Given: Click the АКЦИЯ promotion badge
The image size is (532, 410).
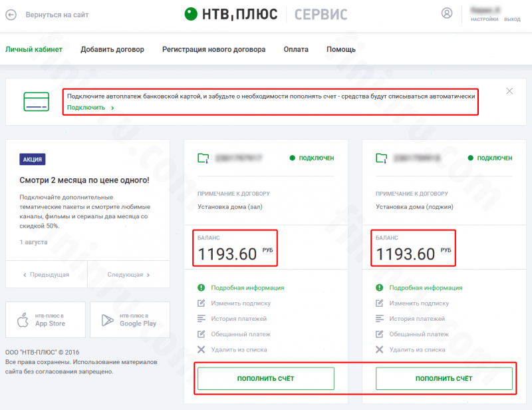Looking at the screenshot, I should click(32, 159).
